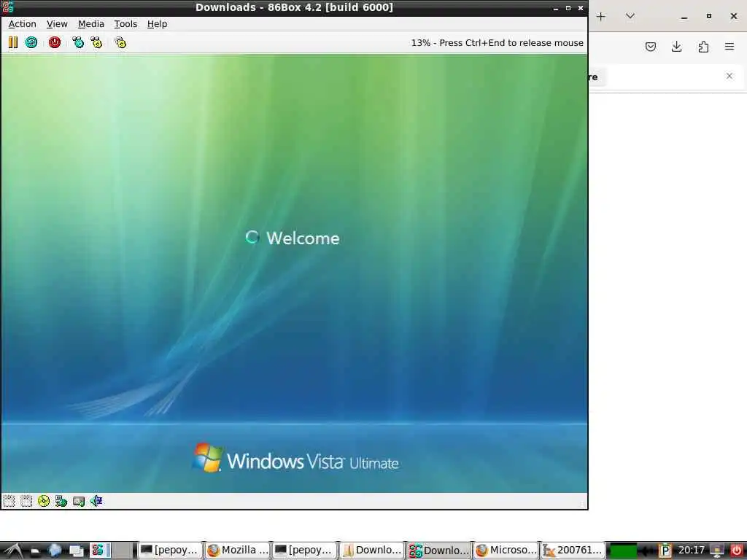Click the sound speaker status icon

pos(96,501)
